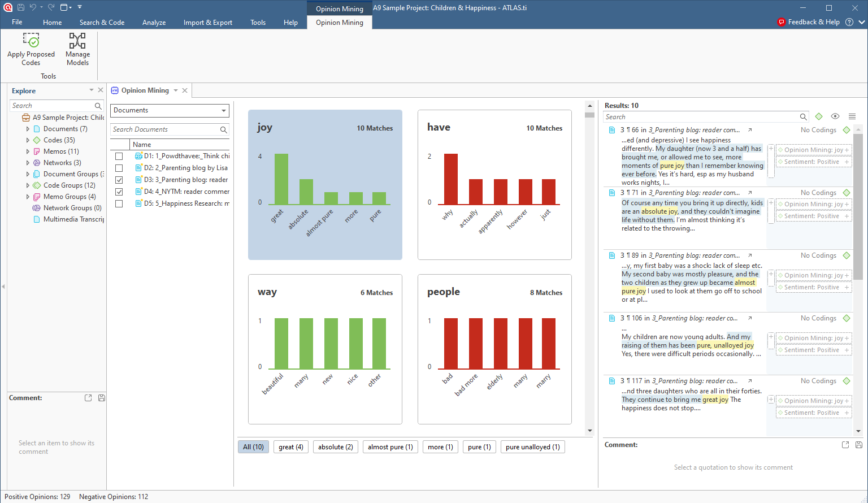This screenshot has width=868, height=503.
Task: Open the Analyze ribbon tab
Action: (x=154, y=23)
